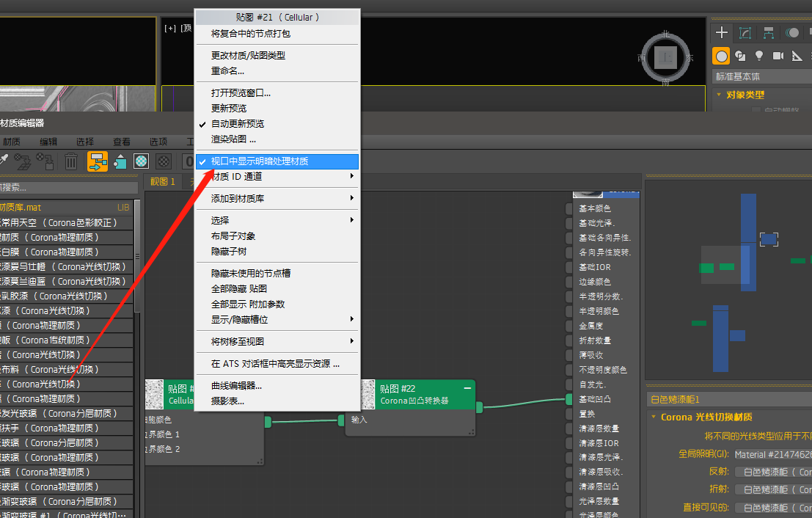This screenshot has height=518, width=812.
Task: Collapse 贴图 #22 node with minus button
Action: tap(468, 388)
